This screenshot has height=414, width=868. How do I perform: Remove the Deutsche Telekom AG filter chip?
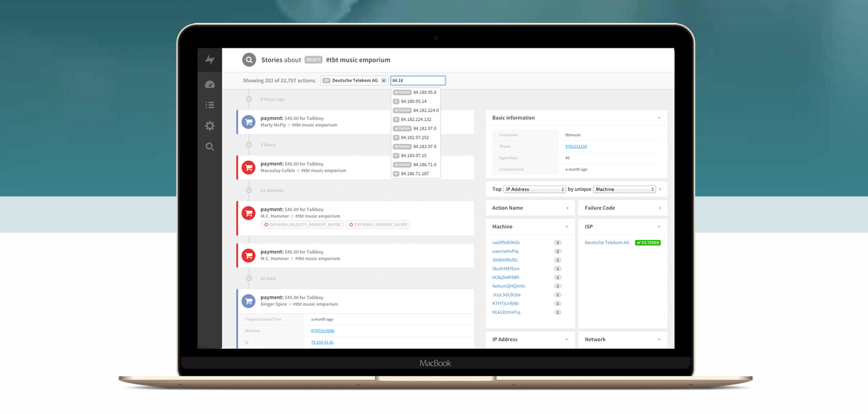pos(383,80)
